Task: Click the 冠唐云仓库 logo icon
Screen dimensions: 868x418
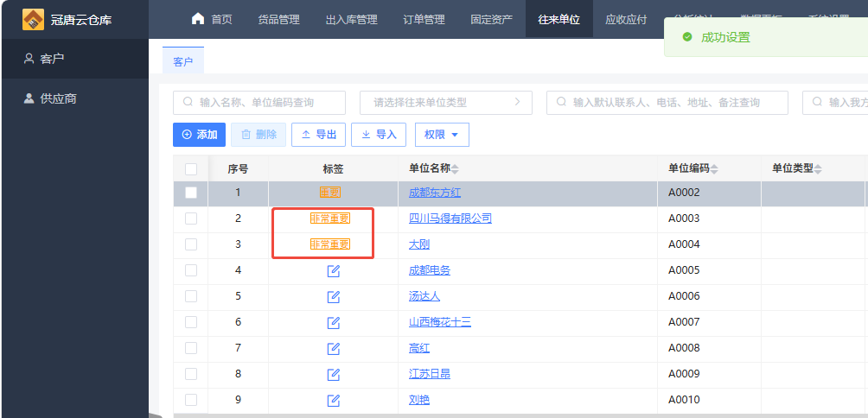Action: (x=33, y=19)
